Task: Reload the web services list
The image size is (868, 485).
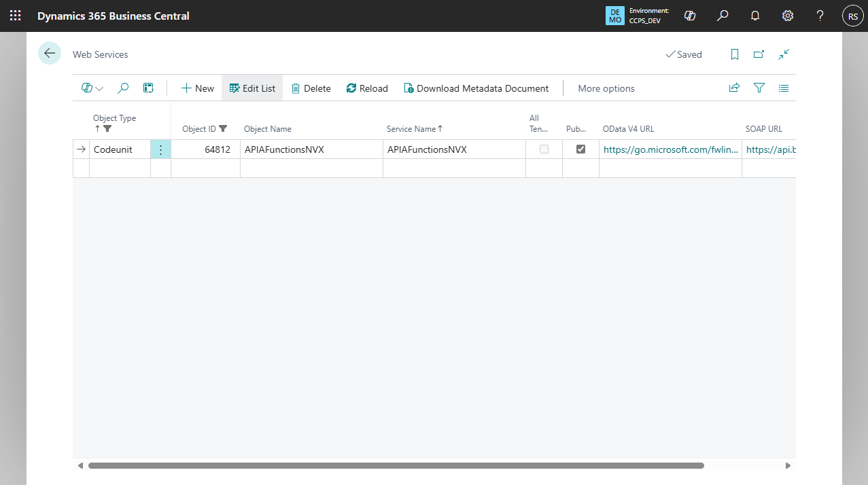Action: click(x=367, y=88)
